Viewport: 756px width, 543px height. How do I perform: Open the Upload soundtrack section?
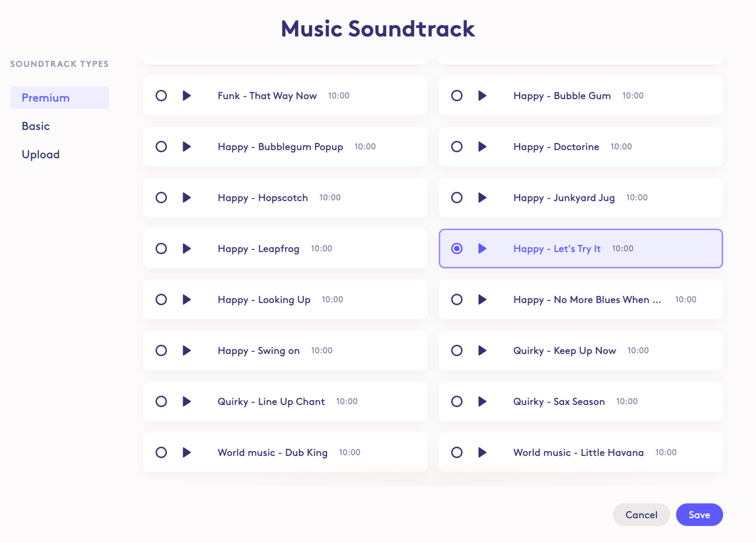[x=41, y=154]
